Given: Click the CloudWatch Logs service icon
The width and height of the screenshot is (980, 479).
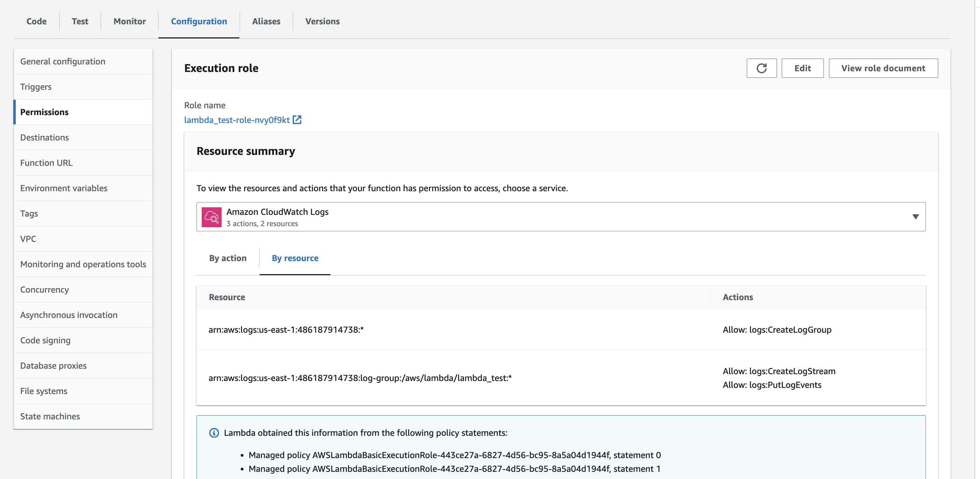Looking at the screenshot, I should [x=212, y=217].
